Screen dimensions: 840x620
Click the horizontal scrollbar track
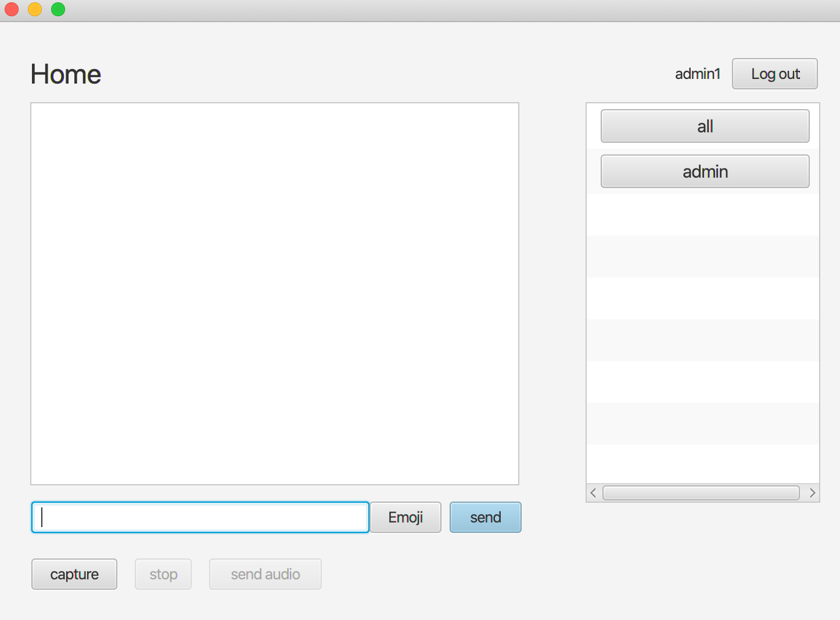[x=701, y=493]
